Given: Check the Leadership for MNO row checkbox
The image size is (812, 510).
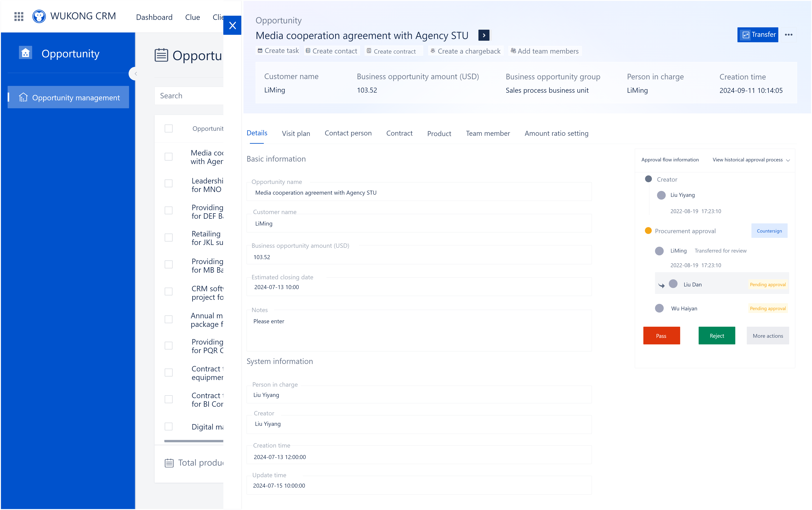Looking at the screenshot, I should 168,183.
